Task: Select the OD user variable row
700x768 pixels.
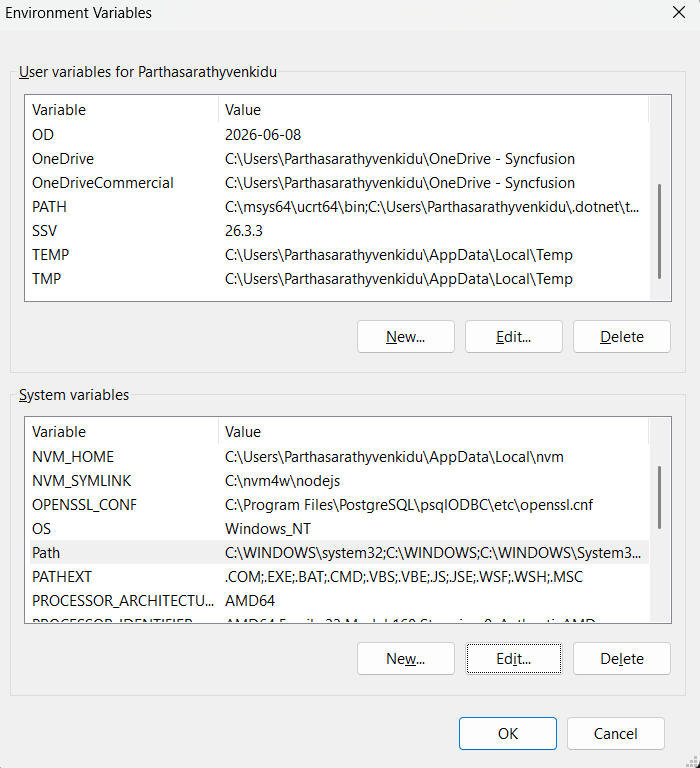Action: (x=339, y=135)
